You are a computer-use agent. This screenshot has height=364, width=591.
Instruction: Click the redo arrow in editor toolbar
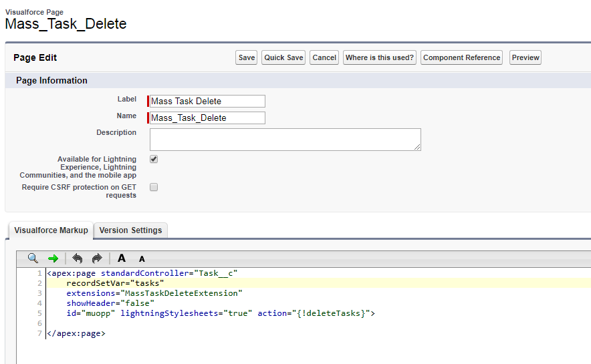[97, 258]
